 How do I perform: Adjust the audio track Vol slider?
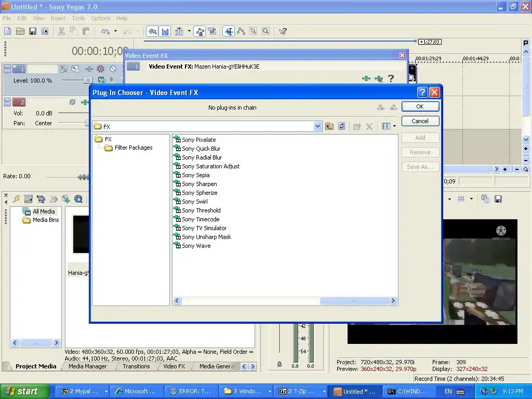coord(73,113)
